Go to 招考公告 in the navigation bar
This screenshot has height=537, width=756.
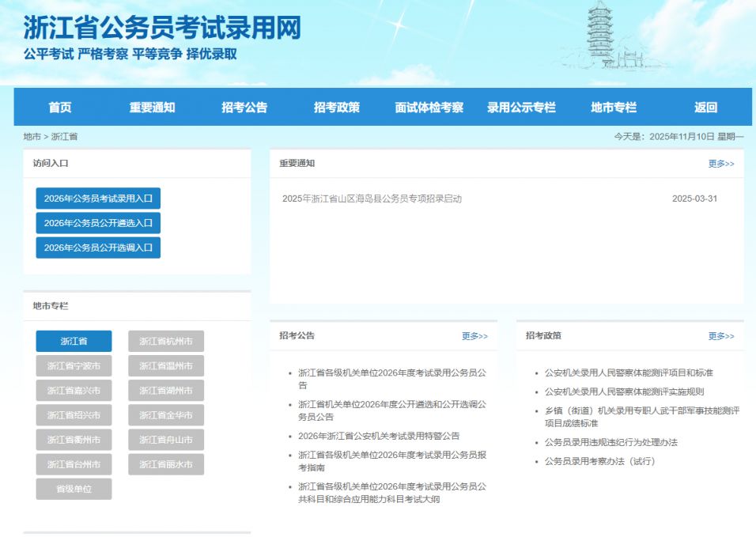click(x=244, y=108)
